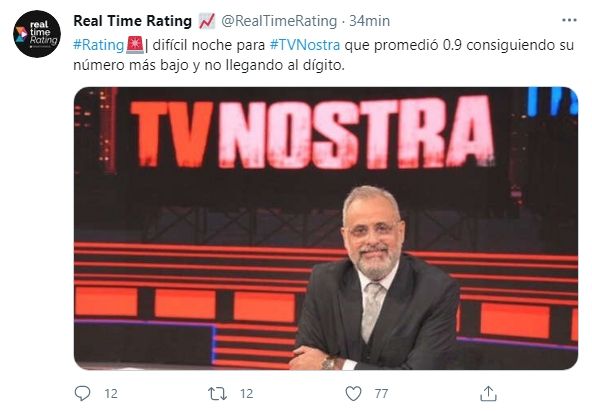Screen dimensions: 592x411
Task: Open the #Rating hashtag link
Action: 99,45
